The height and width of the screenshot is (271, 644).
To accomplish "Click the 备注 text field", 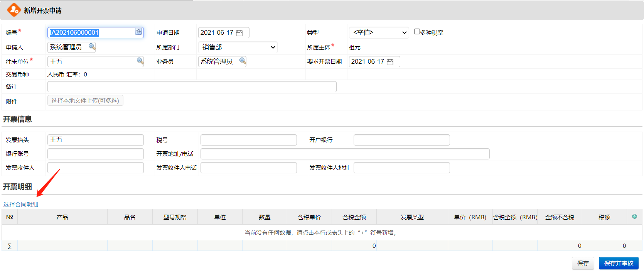I will pyautogui.click(x=192, y=86).
